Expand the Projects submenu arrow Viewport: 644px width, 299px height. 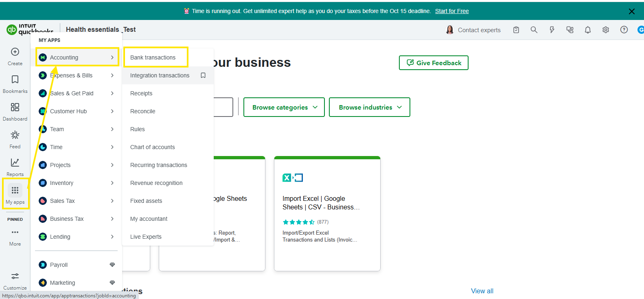112,165
